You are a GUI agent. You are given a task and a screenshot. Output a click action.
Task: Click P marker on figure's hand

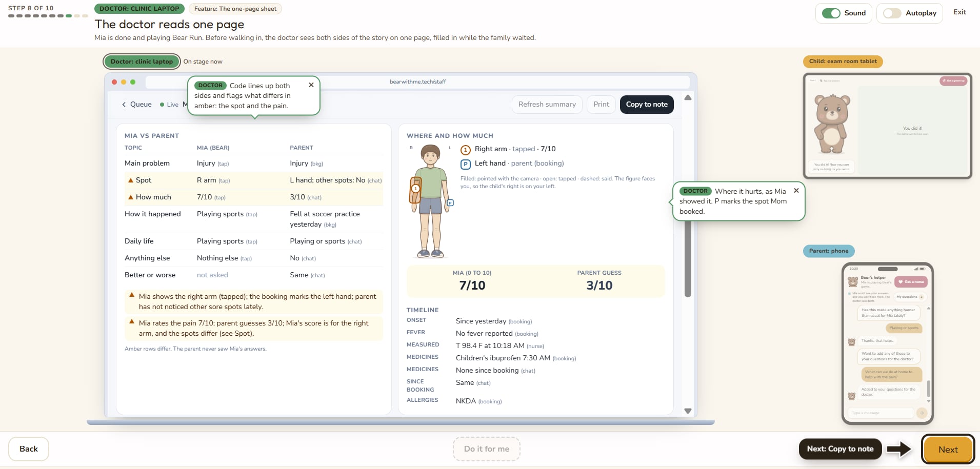(x=450, y=203)
